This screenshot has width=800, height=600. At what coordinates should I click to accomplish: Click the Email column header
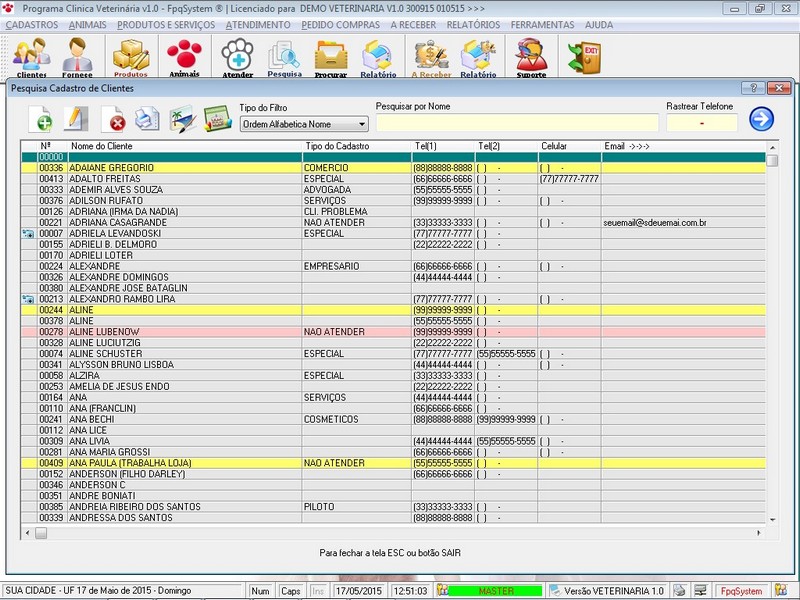click(684, 146)
